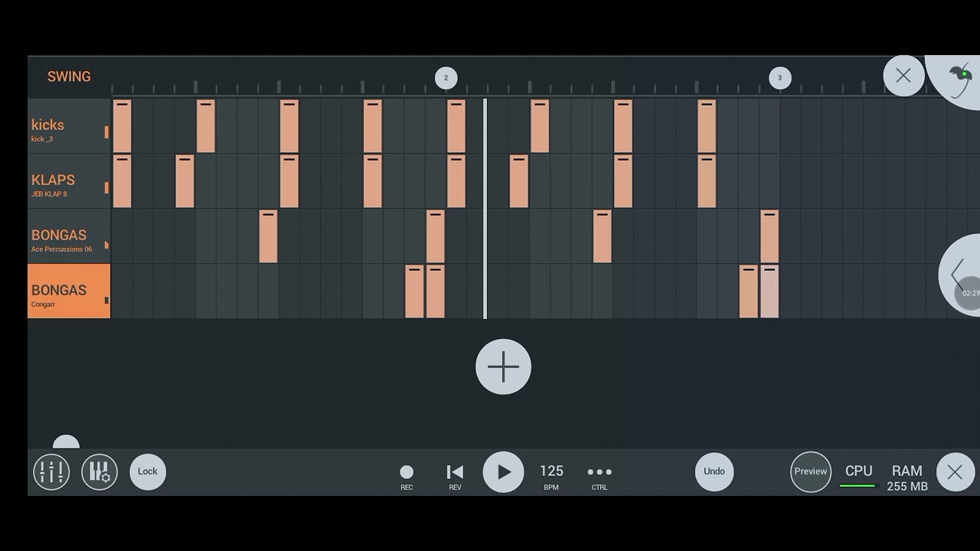Viewport: 980px width, 551px height.
Task: Toggle first KLAPS step
Action: (122, 181)
